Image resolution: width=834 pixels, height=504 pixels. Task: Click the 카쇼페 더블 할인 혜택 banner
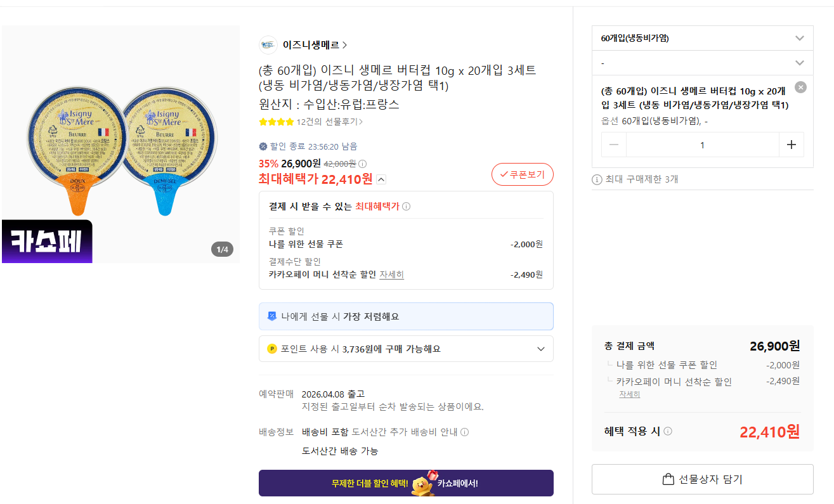(406, 483)
